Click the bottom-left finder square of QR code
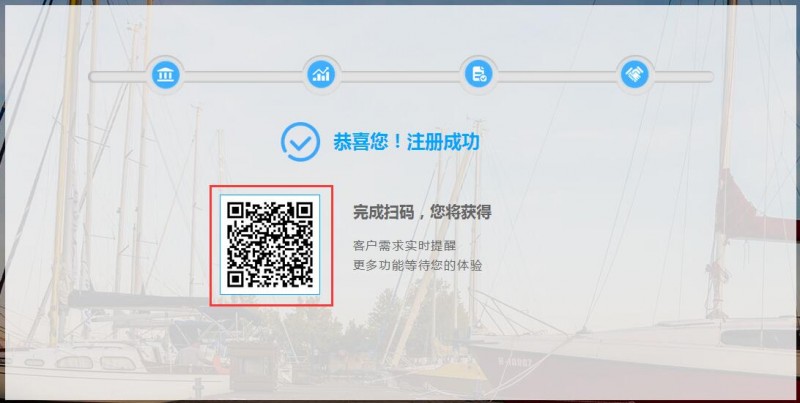The width and height of the screenshot is (800, 403). tap(235, 279)
